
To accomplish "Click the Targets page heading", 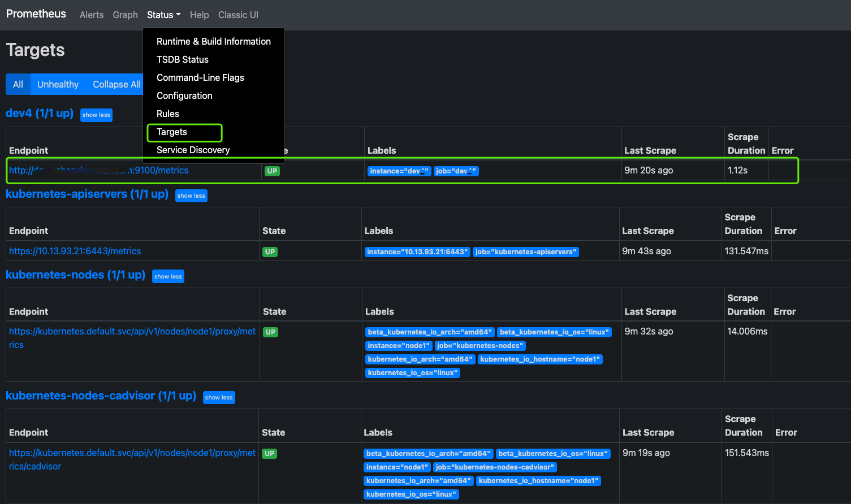I will pyautogui.click(x=36, y=50).
